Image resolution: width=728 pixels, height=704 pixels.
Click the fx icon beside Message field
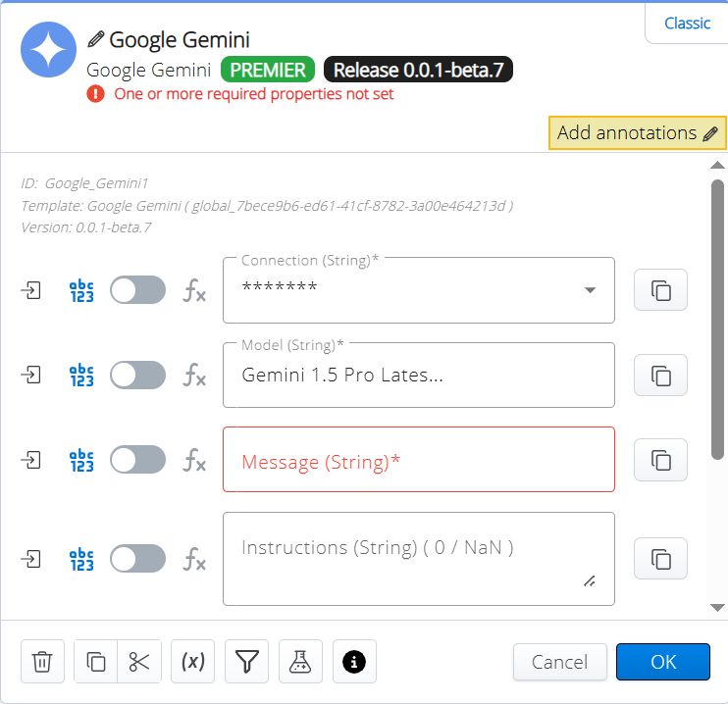pos(194,460)
